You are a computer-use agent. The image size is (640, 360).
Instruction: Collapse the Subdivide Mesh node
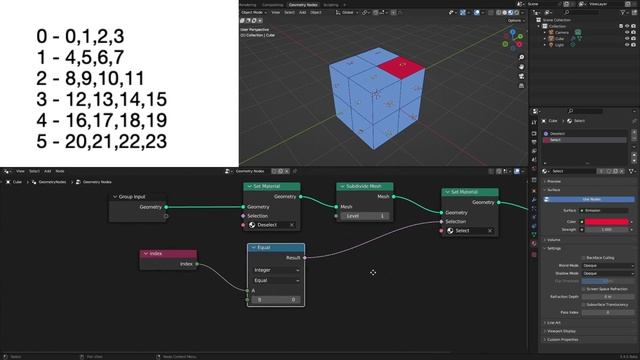342,186
